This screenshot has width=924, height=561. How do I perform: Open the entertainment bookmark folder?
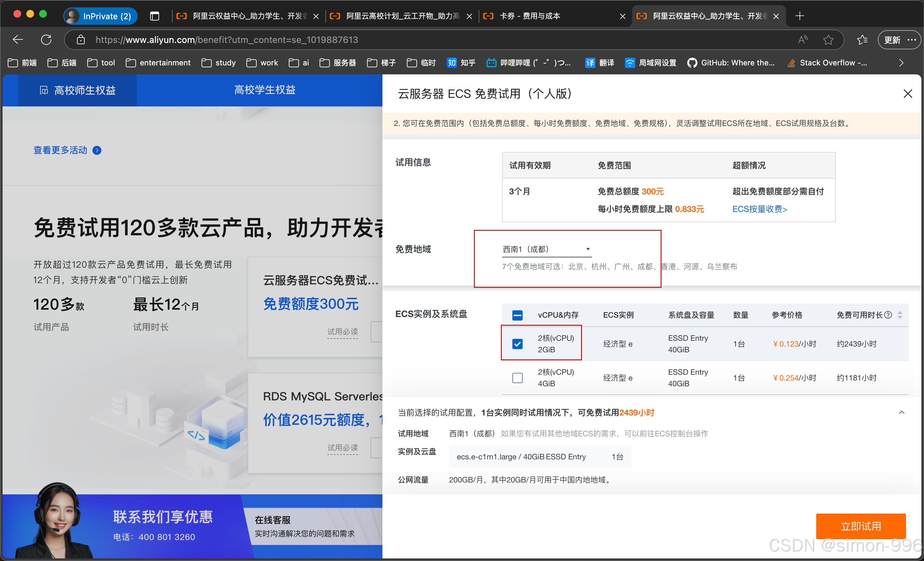[158, 63]
